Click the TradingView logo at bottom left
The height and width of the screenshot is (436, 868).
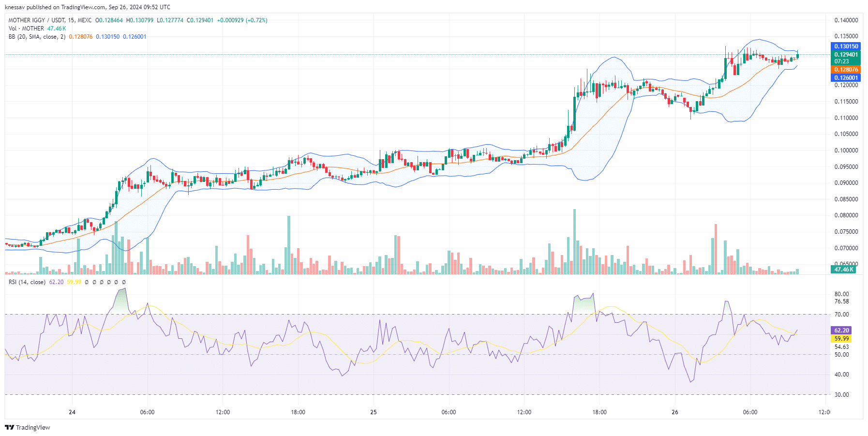tap(28, 427)
